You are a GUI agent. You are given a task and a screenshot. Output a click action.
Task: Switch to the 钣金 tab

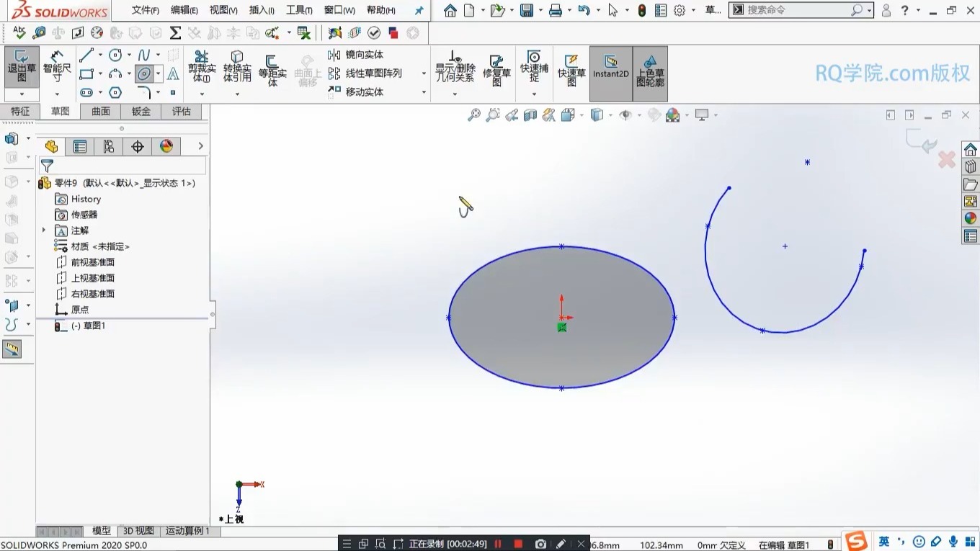[141, 112]
